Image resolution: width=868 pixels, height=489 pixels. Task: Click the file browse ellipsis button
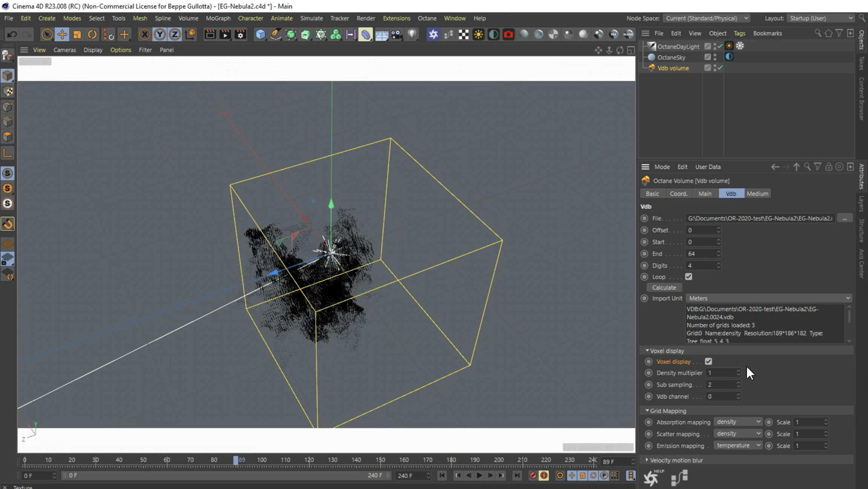[x=845, y=218]
